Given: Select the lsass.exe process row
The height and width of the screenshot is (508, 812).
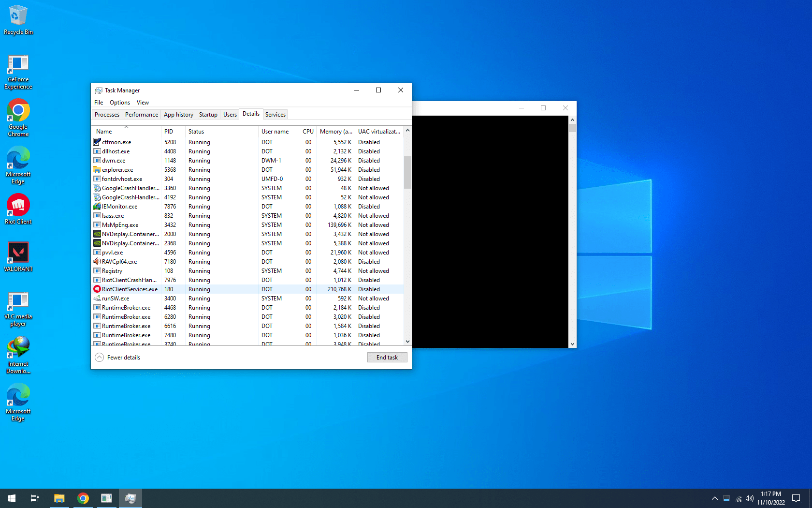Looking at the screenshot, I should point(247,216).
